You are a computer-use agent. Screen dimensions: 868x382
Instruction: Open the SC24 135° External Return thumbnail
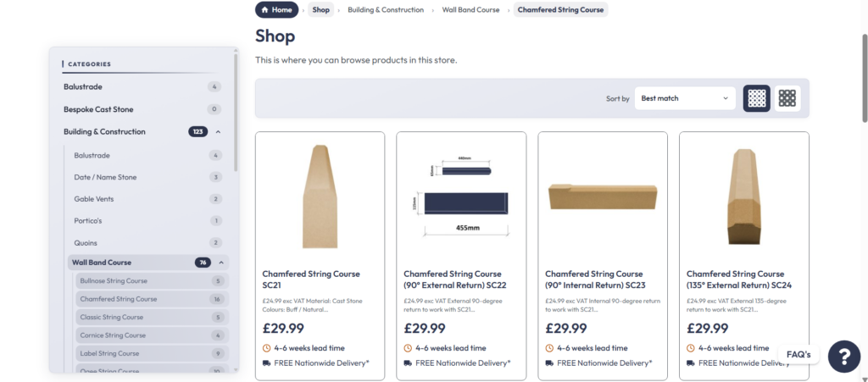pyautogui.click(x=743, y=197)
